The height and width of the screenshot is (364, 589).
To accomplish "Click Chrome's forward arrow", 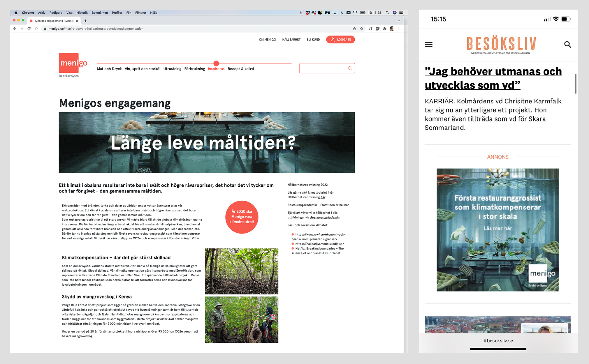I will coord(22,29).
